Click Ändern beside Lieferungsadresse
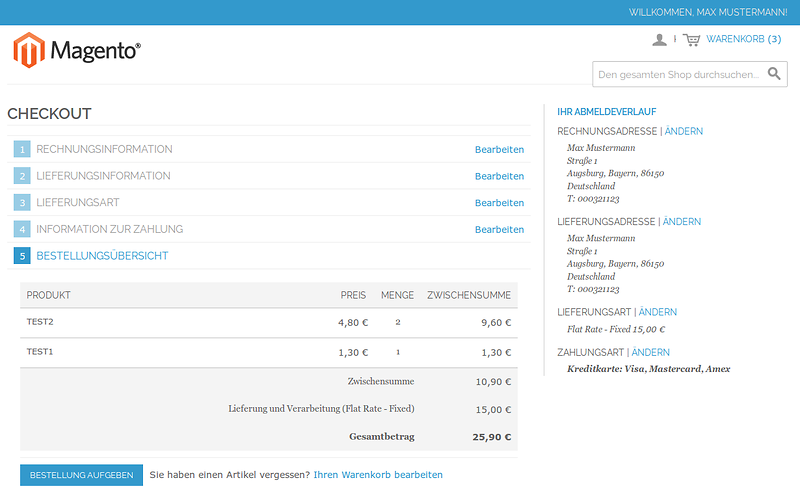 (x=682, y=222)
